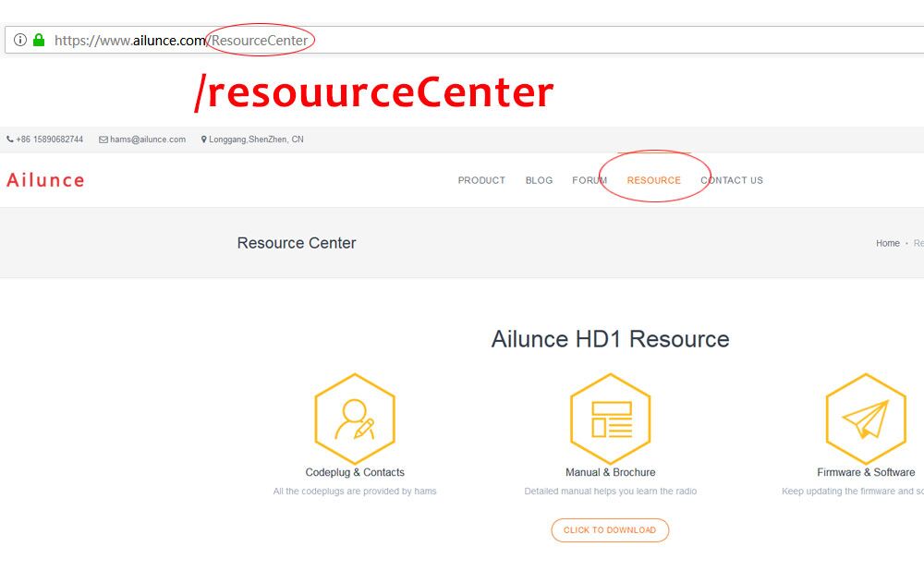This screenshot has height=571, width=924.
Task: Click the Codeplug & Contacts label
Action: [355, 472]
